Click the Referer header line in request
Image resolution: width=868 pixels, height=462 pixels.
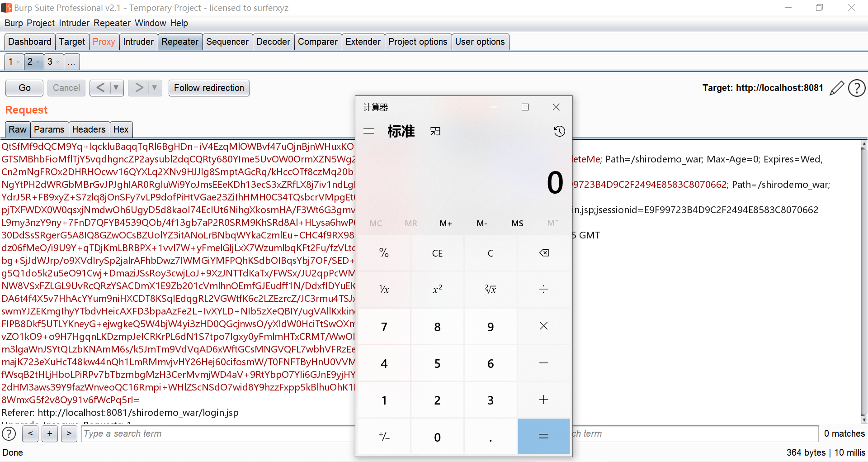120,413
